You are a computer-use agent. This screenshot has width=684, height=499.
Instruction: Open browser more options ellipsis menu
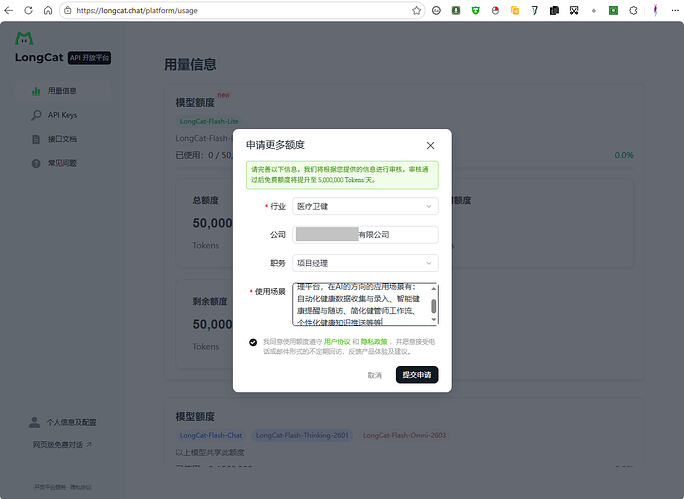click(x=675, y=10)
